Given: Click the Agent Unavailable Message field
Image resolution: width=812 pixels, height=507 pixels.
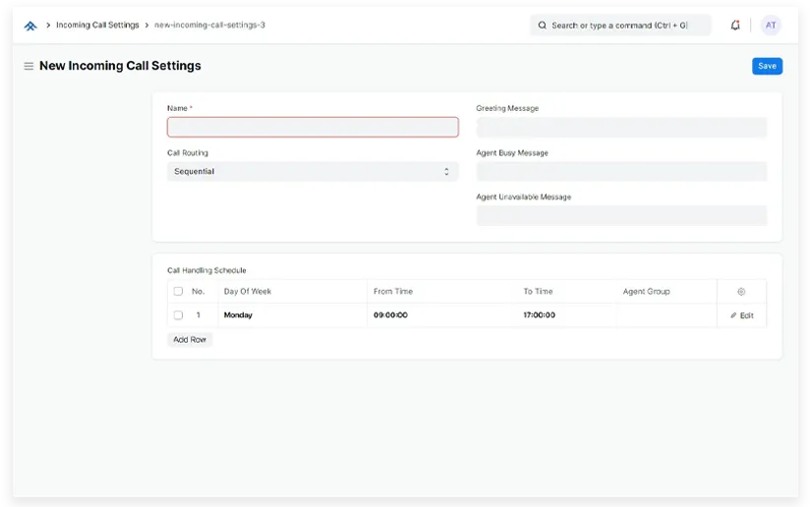Looking at the screenshot, I should tap(620, 216).
